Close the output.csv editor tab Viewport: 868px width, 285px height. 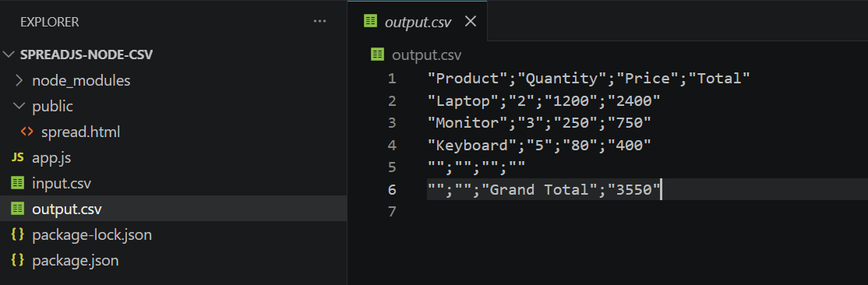coord(470,22)
